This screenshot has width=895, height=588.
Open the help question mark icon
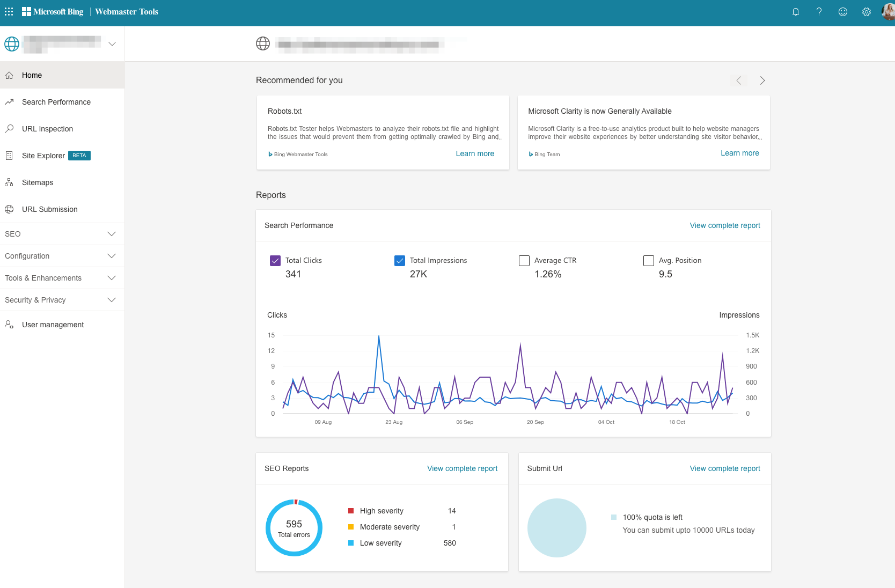pos(819,11)
